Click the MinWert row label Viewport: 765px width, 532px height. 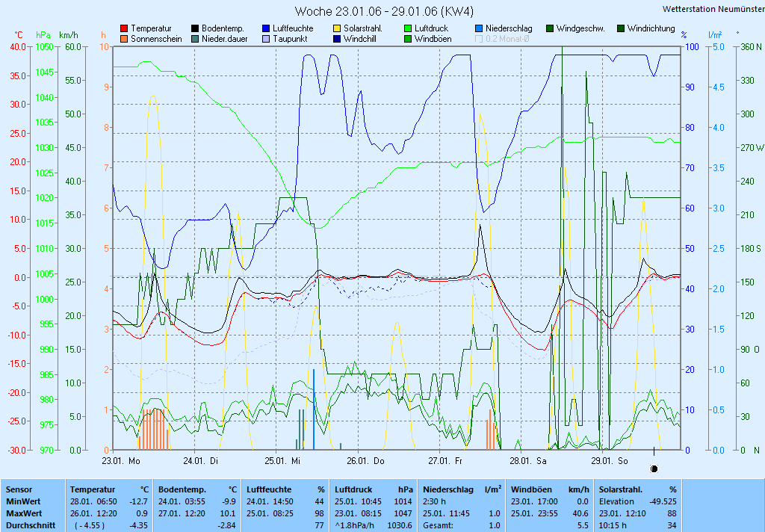(23, 501)
